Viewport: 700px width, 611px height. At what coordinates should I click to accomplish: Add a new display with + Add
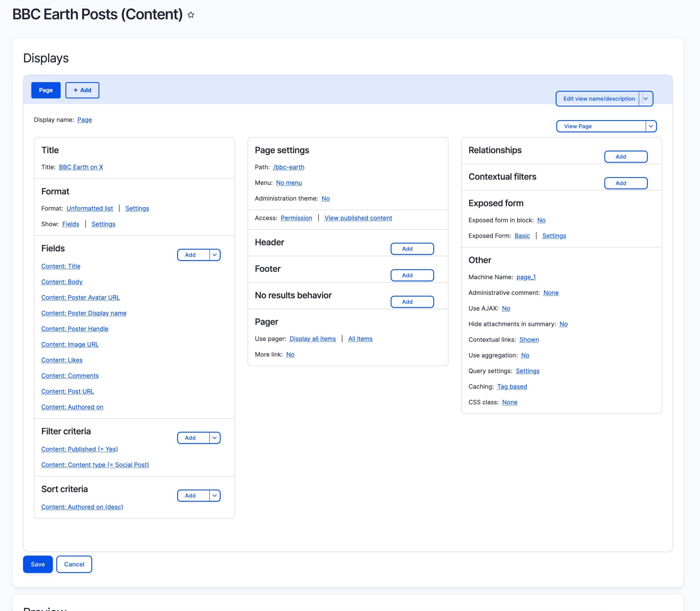tap(82, 90)
